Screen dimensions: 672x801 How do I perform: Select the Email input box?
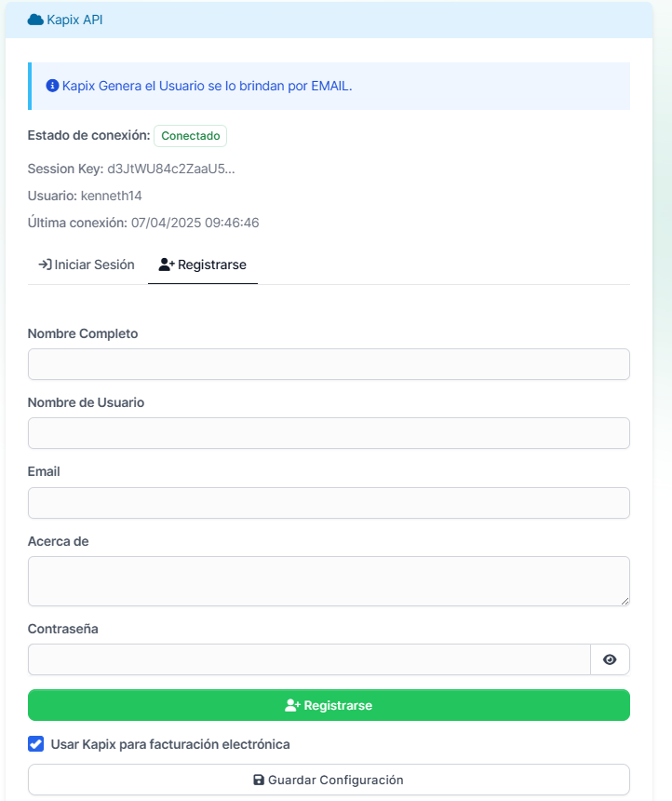329,503
